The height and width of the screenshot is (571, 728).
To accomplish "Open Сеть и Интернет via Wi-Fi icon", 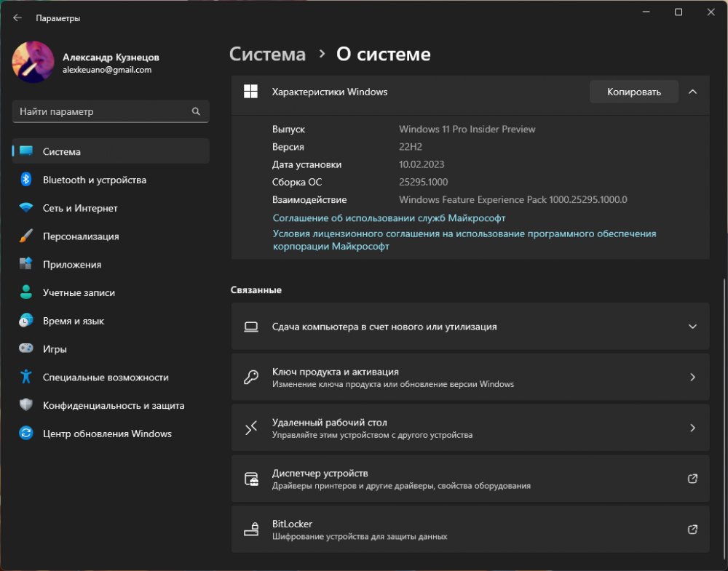I will pos(26,208).
